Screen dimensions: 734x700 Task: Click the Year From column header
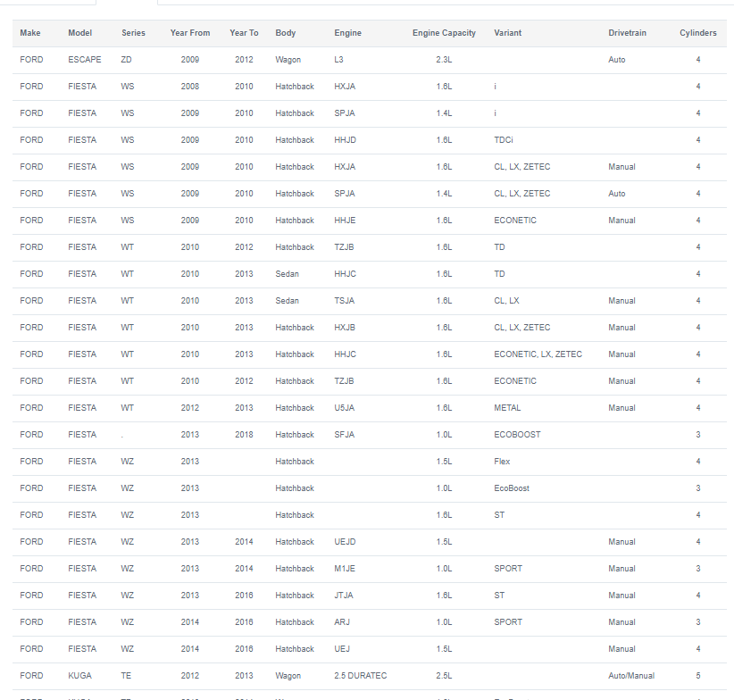pos(190,33)
